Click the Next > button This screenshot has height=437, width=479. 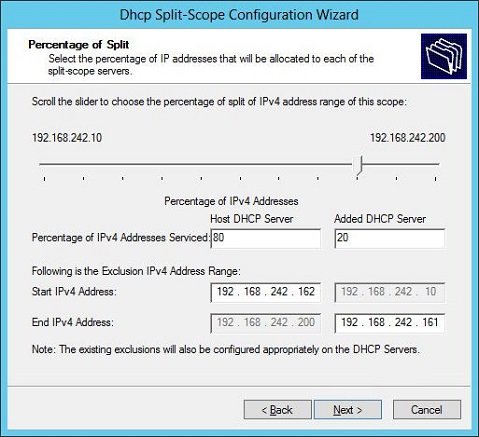click(348, 410)
